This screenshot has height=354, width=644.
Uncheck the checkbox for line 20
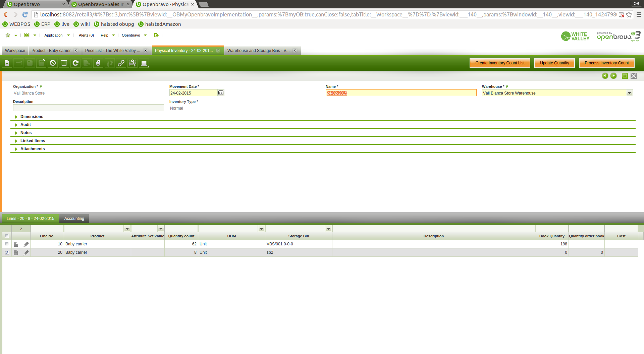point(7,252)
